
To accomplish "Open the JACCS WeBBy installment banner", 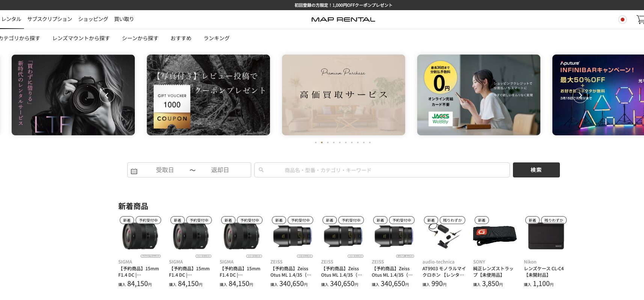I will point(479,95).
